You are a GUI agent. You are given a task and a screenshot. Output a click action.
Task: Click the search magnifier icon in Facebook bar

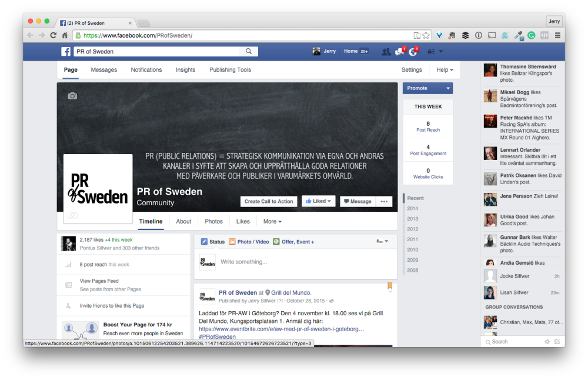click(x=249, y=51)
